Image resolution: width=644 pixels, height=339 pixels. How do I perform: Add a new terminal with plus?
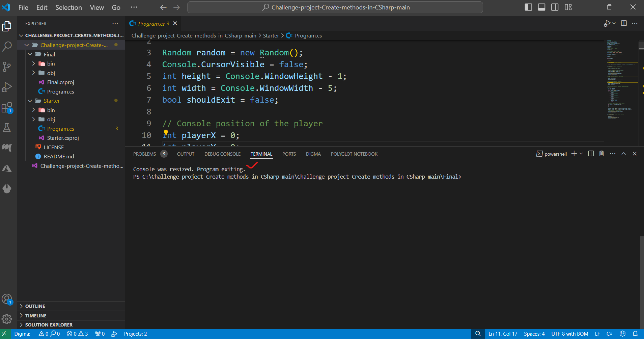point(574,154)
